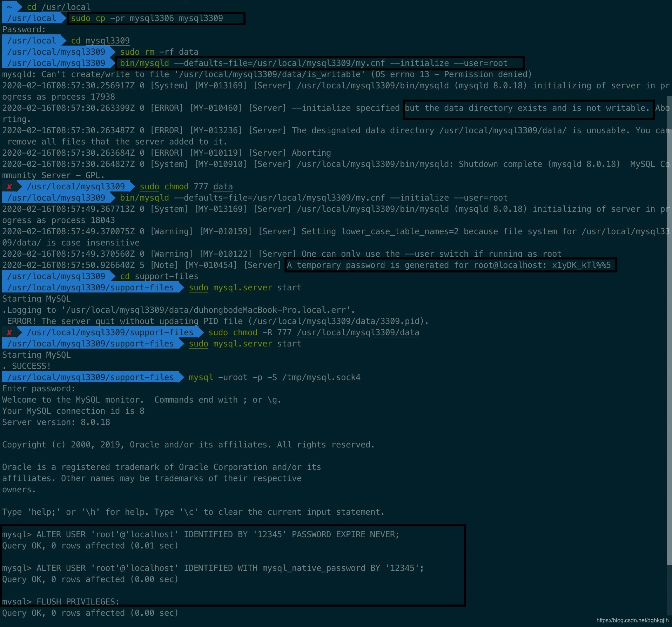
Task: Click the 'cd mysql3309' command text
Action: click(x=100, y=41)
